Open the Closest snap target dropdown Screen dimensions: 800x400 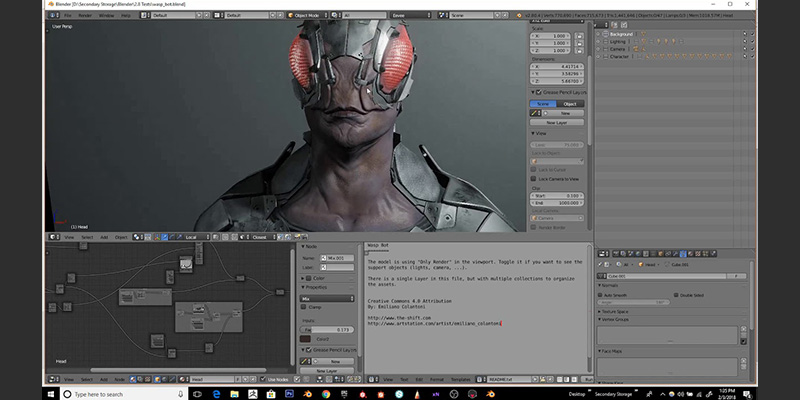[x=263, y=237]
